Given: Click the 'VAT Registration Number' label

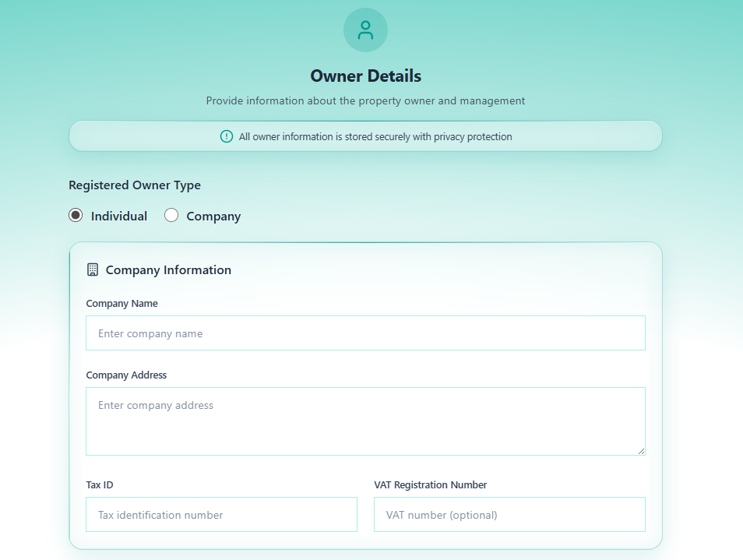Looking at the screenshot, I should coord(430,484).
